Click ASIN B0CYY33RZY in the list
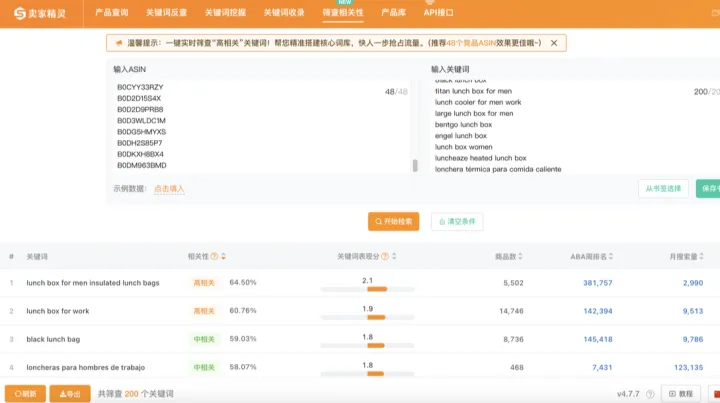Image resolution: width=720 pixels, height=403 pixels. [140, 87]
